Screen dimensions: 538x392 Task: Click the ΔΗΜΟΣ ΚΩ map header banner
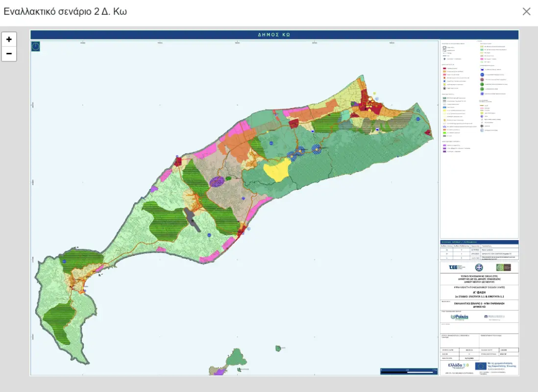coord(274,35)
